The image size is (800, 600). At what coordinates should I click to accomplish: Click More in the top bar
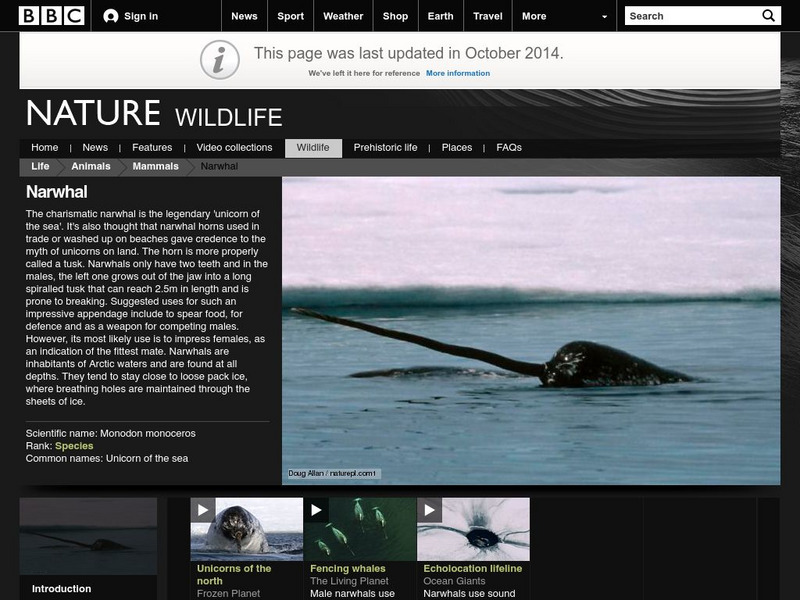(534, 16)
